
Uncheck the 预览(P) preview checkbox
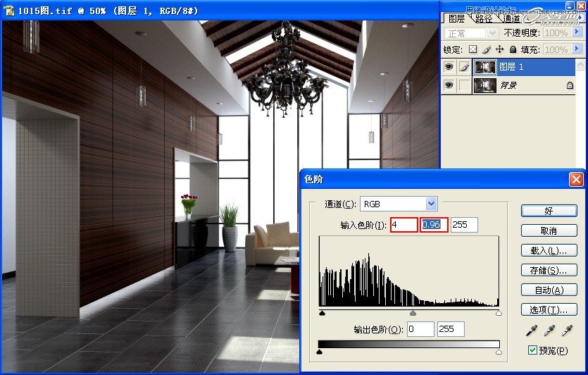click(532, 350)
